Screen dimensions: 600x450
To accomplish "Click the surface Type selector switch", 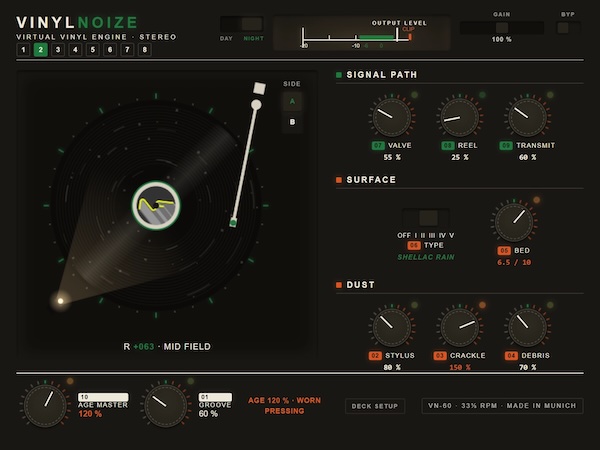I will [x=426, y=218].
